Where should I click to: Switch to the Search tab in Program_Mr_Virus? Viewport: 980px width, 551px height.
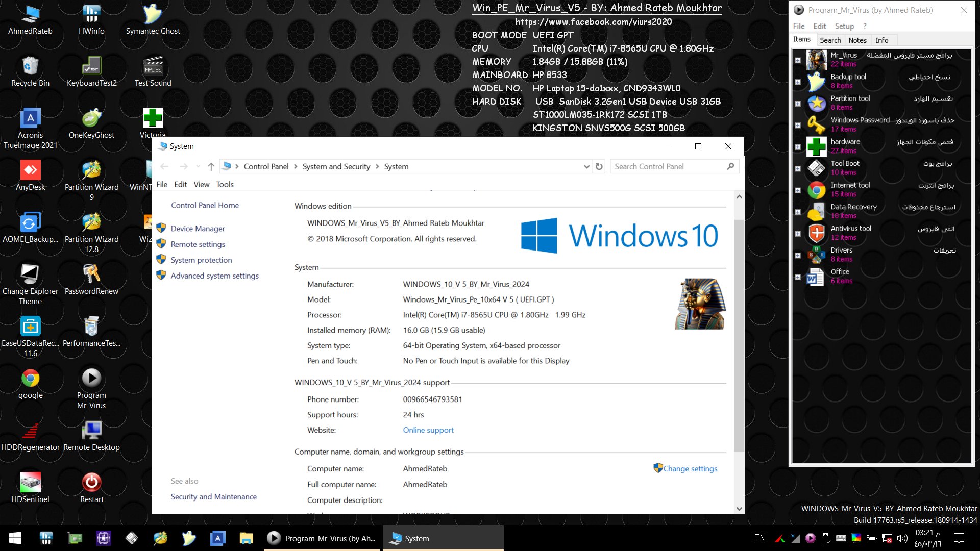830,40
